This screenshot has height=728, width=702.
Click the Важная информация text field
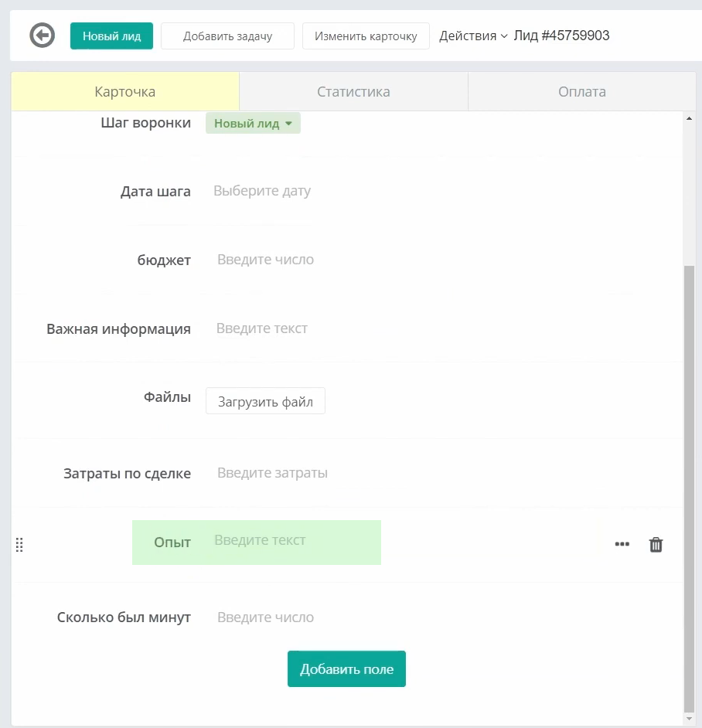coord(262,328)
